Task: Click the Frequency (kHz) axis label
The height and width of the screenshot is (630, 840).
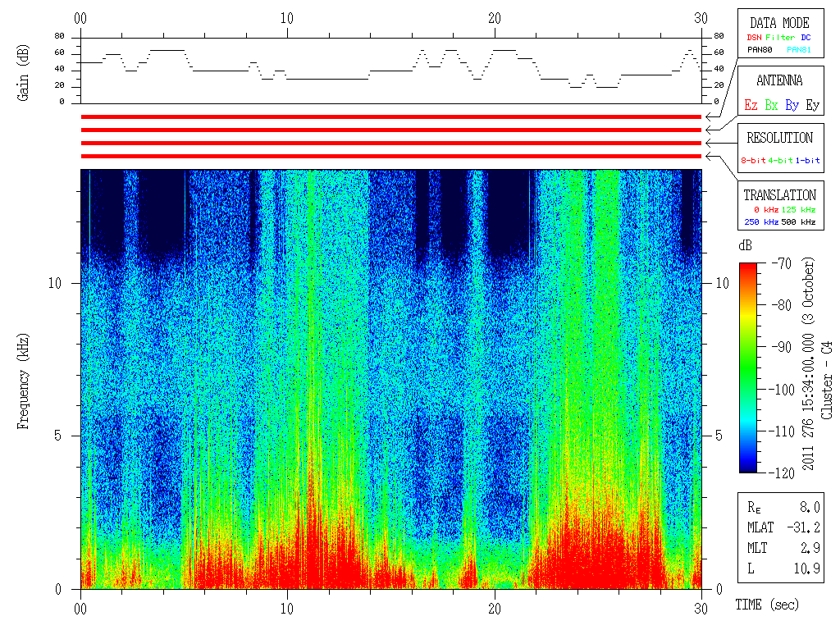Action: 22,381
